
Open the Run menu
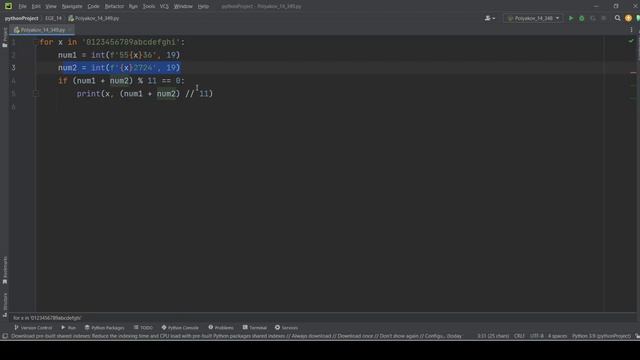click(133, 7)
